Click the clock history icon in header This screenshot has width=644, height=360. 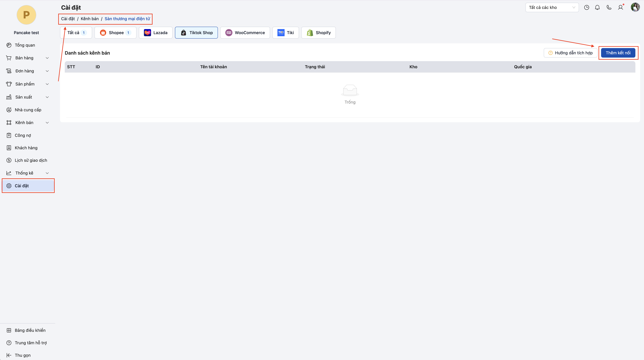[587, 8]
